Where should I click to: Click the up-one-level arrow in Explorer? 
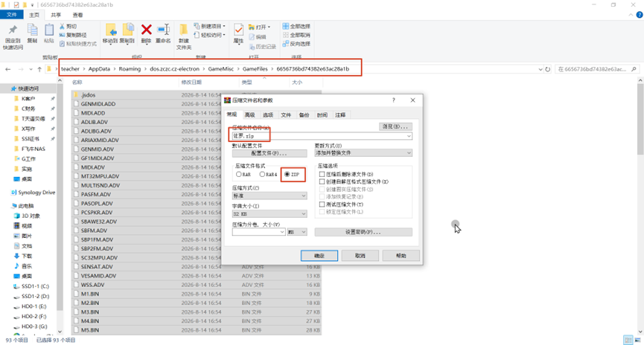pos(39,69)
